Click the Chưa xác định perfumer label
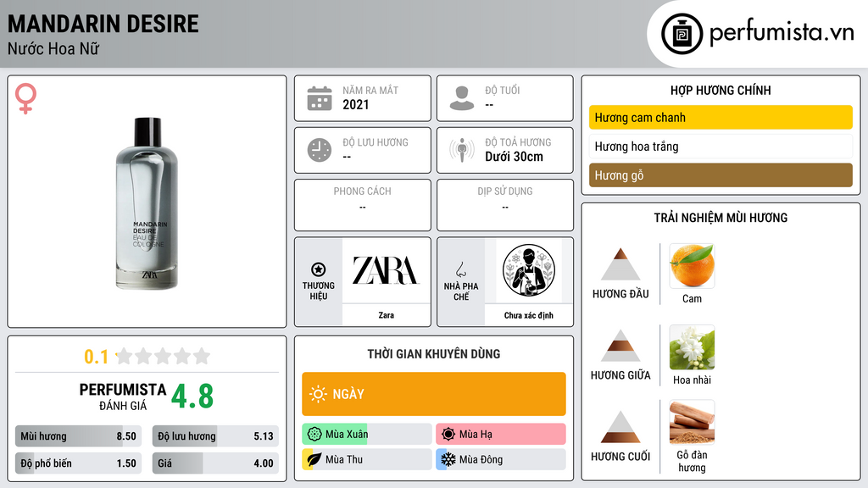868x488 pixels. (x=529, y=315)
